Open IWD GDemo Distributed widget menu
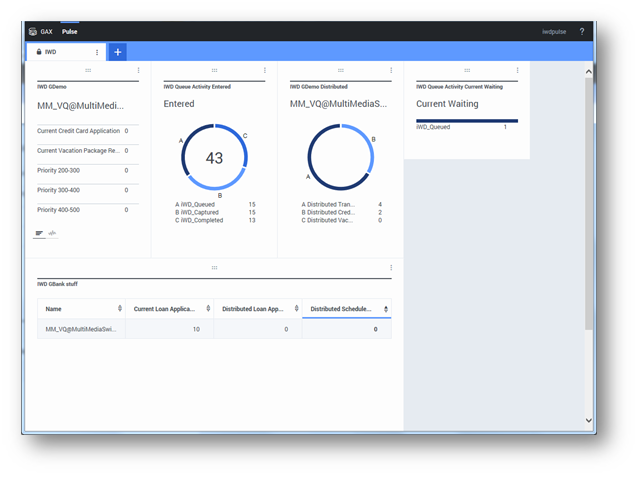The image size is (639, 477). coord(391,71)
